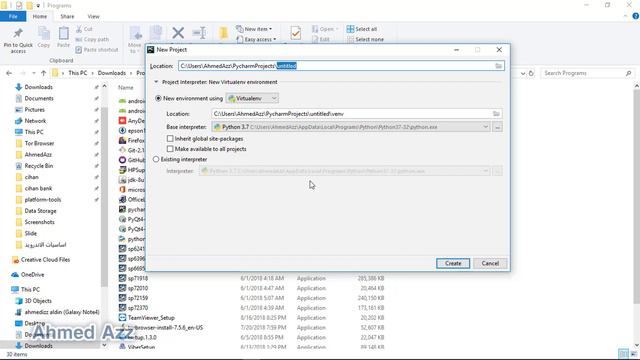Screen dimensions: 640x360
Task: Select OneDrive in navigation pane
Action: click(32, 275)
